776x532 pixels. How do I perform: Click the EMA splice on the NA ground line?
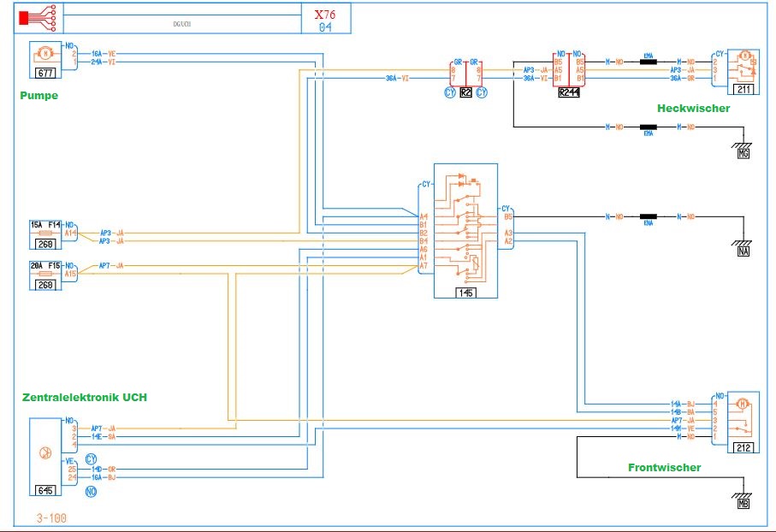(x=649, y=218)
